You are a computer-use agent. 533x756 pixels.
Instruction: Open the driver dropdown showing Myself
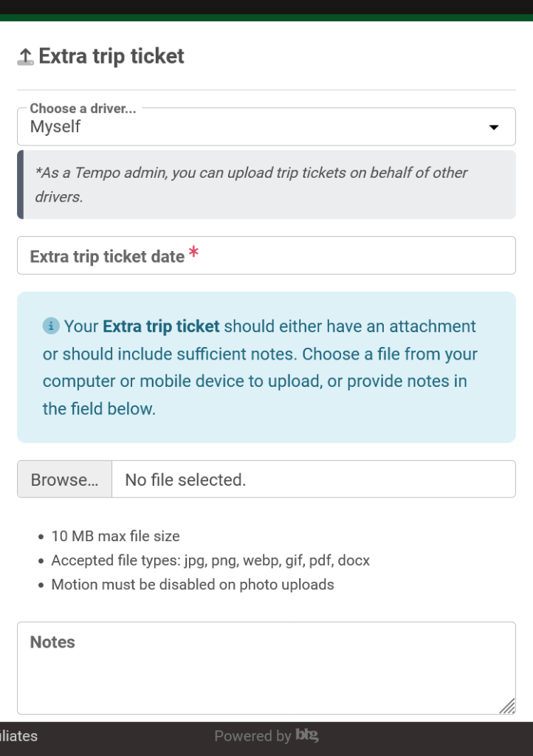pos(266,127)
